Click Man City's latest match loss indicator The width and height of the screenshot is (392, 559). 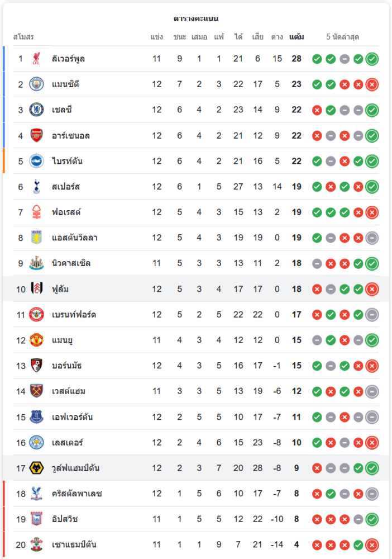(x=372, y=84)
